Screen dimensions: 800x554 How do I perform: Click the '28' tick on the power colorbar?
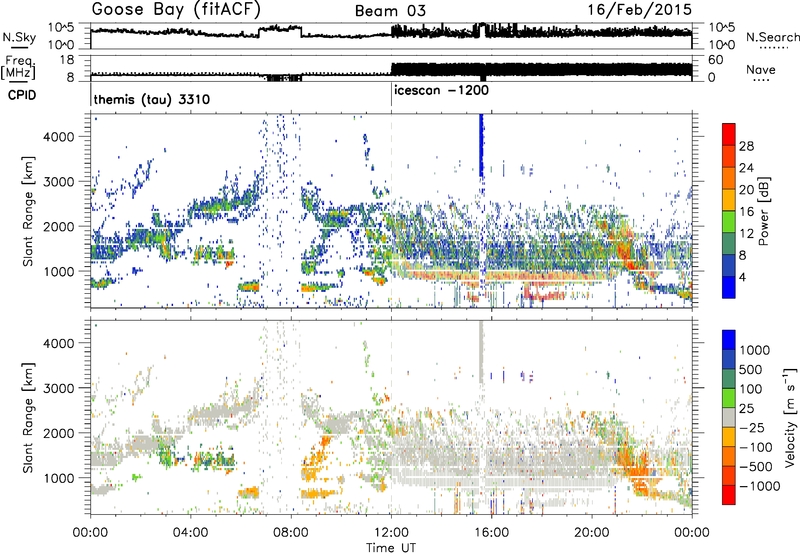[x=746, y=146]
